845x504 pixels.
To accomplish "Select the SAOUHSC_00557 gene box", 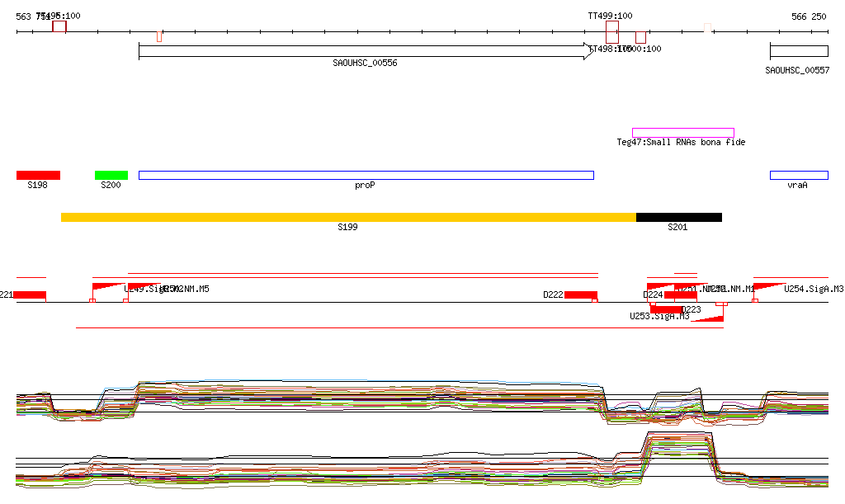I will click(798, 51).
